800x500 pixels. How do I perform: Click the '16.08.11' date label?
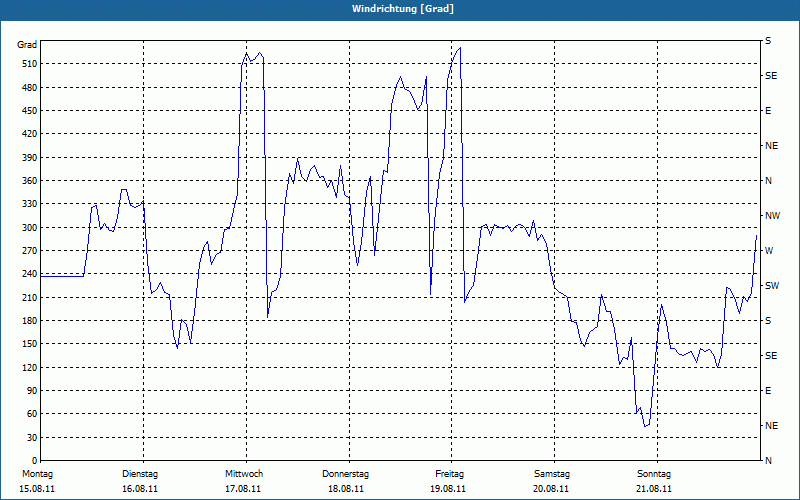140,489
